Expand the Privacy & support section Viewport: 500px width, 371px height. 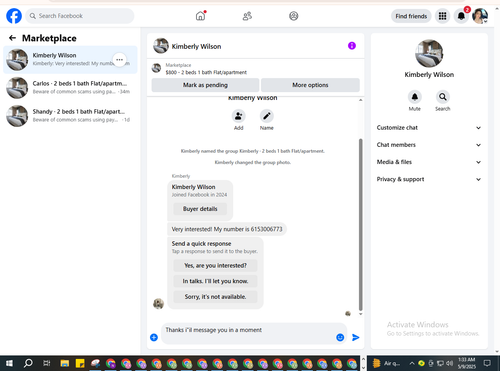(429, 179)
